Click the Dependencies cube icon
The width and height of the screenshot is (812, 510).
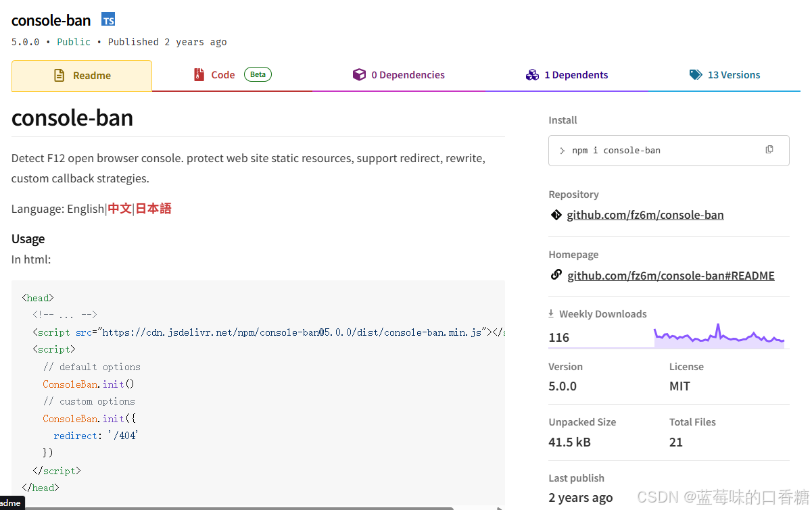359,75
